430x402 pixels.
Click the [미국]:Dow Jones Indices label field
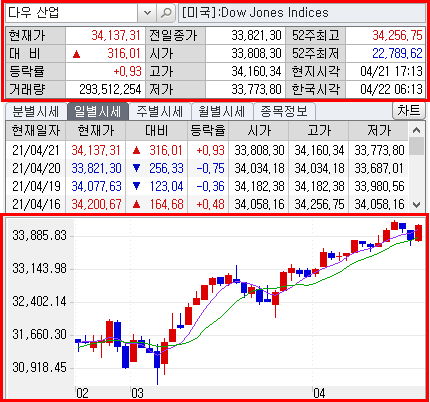[302, 13]
